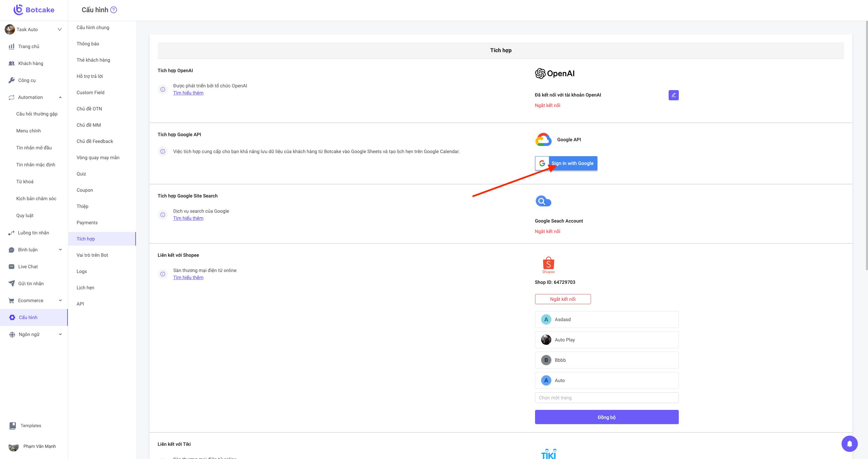868x459 pixels.
Task: Click the OpenAI edit pencil icon
Action: point(673,95)
